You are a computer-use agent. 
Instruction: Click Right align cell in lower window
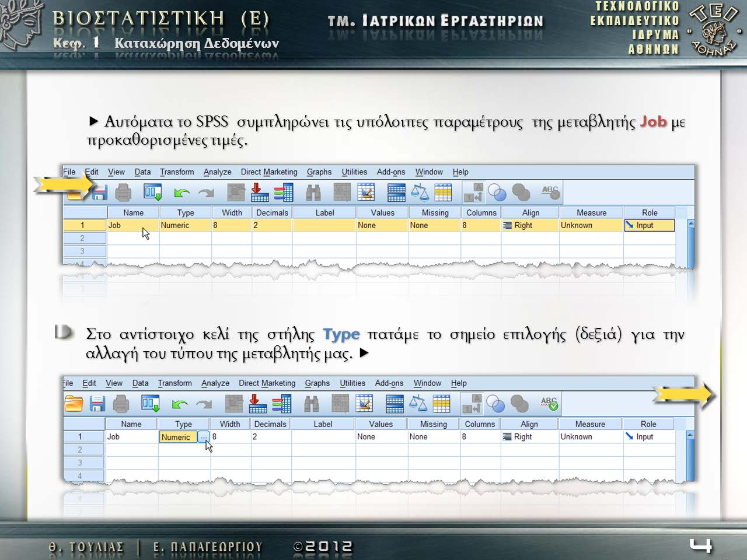[x=529, y=437]
